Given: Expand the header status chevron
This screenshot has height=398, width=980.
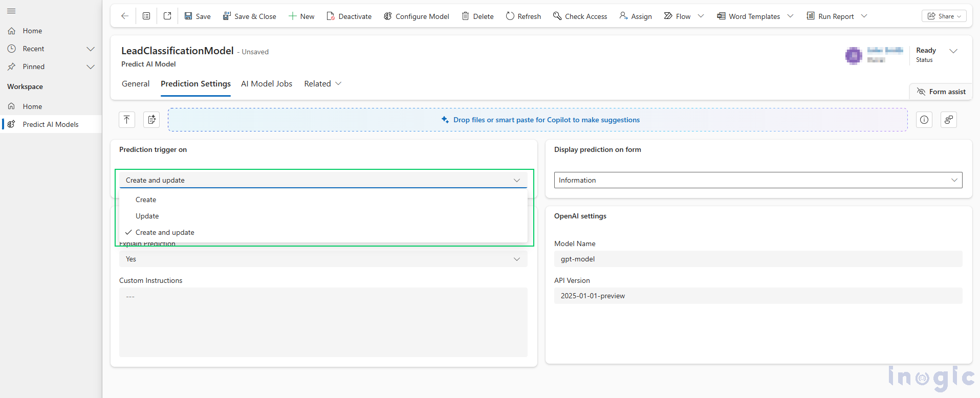Looking at the screenshot, I should point(953,51).
